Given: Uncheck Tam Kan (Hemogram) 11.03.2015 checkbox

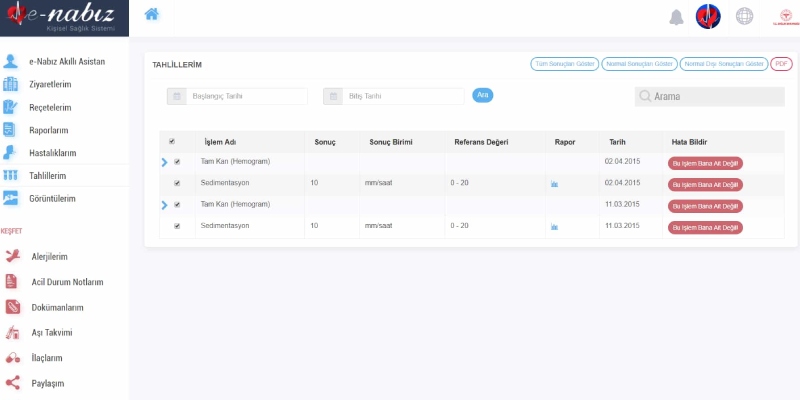Looking at the screenshot, I should point(177,205).
